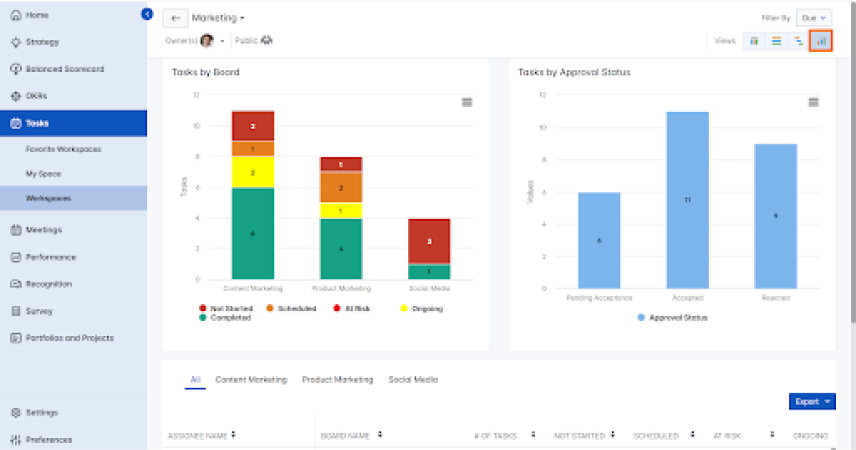Sort by Board Name column

(x=380, y=435)
